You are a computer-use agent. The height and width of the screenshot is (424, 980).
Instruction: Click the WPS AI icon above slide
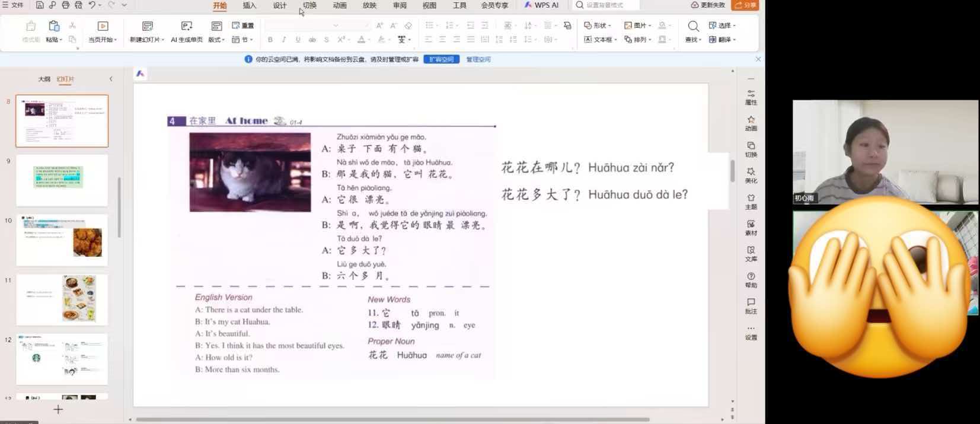click(x=141, y=74)
